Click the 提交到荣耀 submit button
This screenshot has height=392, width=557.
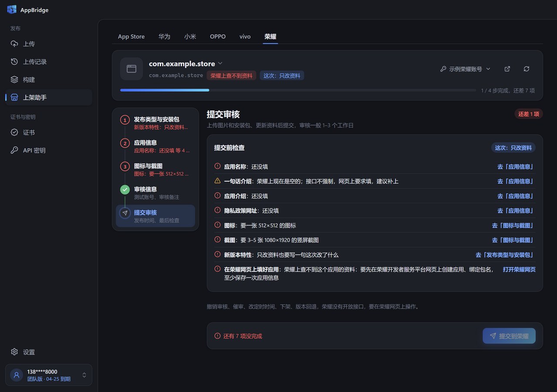click(509, 336)
